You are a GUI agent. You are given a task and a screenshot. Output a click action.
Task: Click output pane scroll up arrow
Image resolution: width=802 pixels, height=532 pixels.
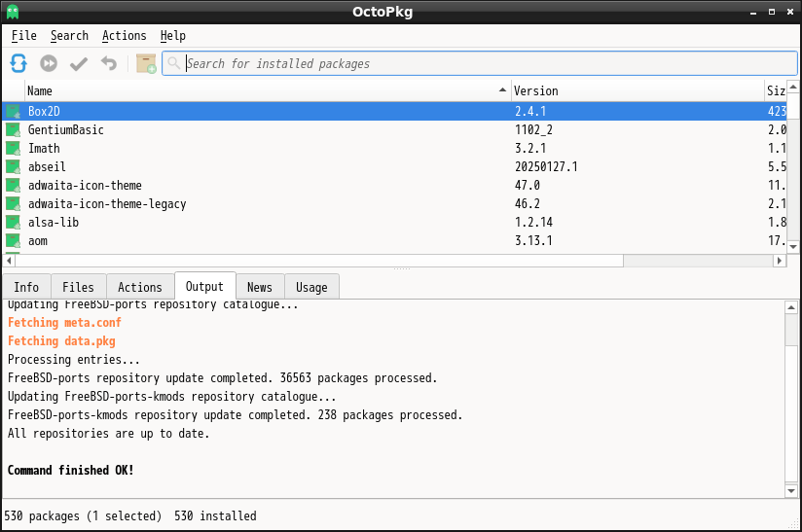click(x=790, y=307)
